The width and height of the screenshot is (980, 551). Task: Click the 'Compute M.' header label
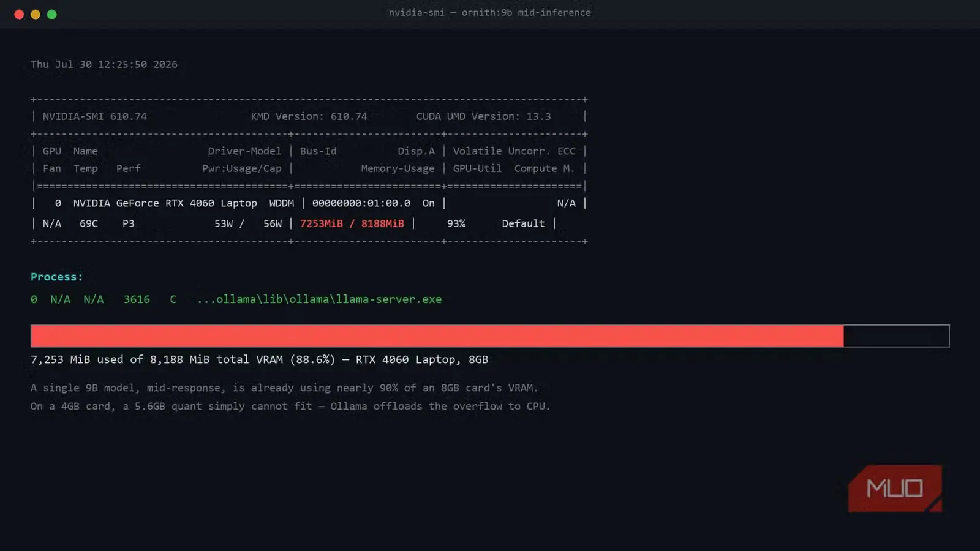click(545, 168)
